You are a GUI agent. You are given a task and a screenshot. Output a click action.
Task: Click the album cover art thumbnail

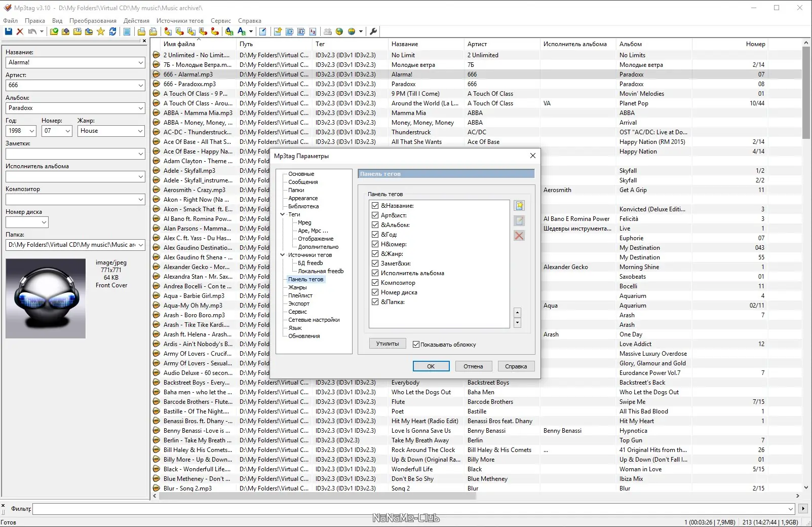(46, 298)
